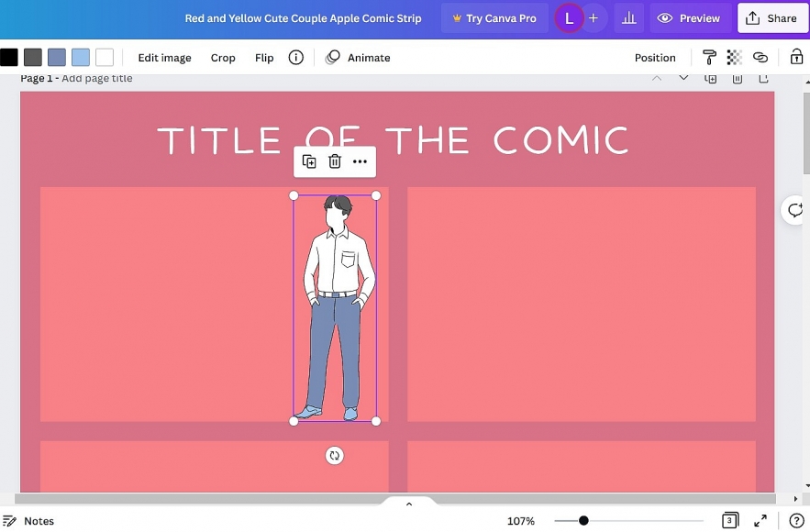Click the Add page title field
The width and height of the screenshot is (810, 532).
pos(97,79)
